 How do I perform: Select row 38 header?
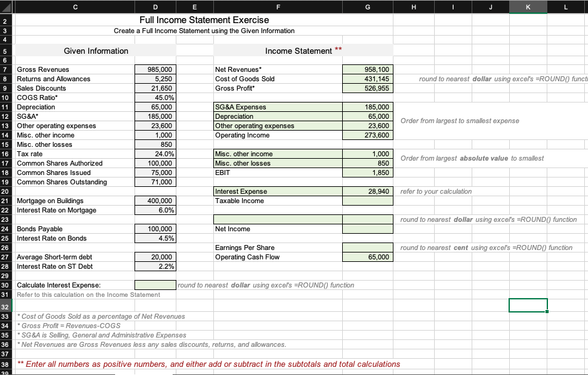pos(5,364)
